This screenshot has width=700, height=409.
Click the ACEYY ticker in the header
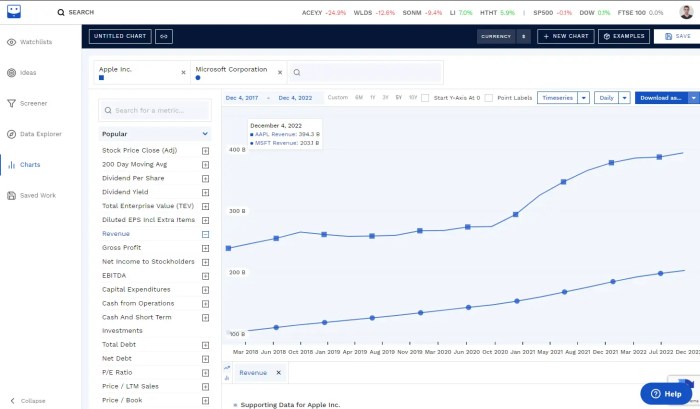point(312,13)
